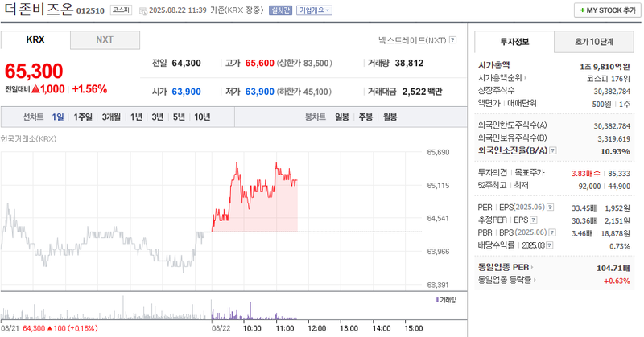Open help icon beside 배당수익률 2025.03

tap(550, 245)
